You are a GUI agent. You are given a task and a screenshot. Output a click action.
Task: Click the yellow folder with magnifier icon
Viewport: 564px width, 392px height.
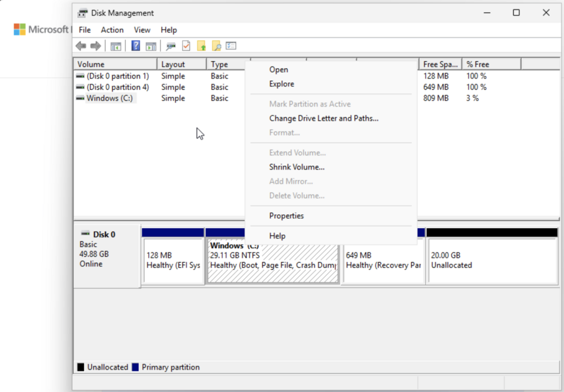tap(216, 46)
